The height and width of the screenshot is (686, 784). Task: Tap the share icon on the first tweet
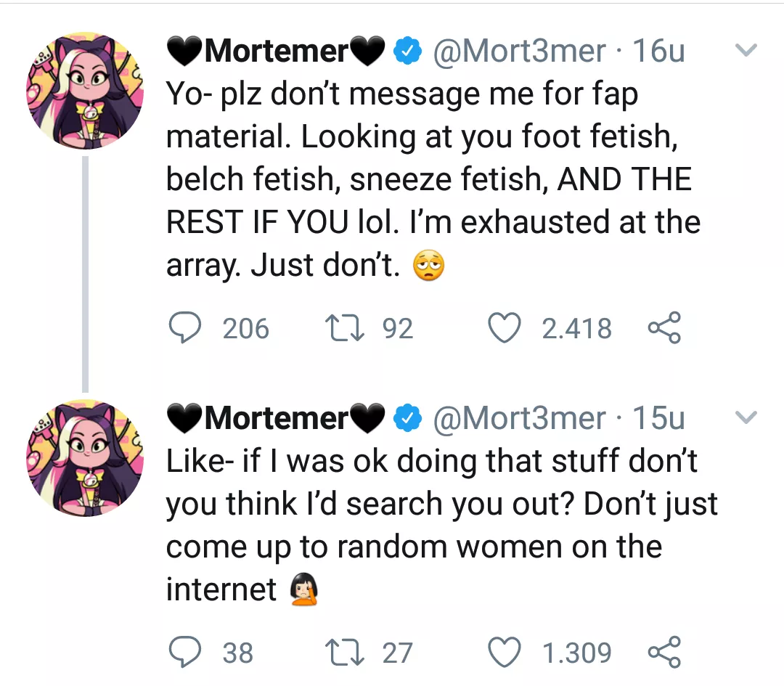point(665,327)
